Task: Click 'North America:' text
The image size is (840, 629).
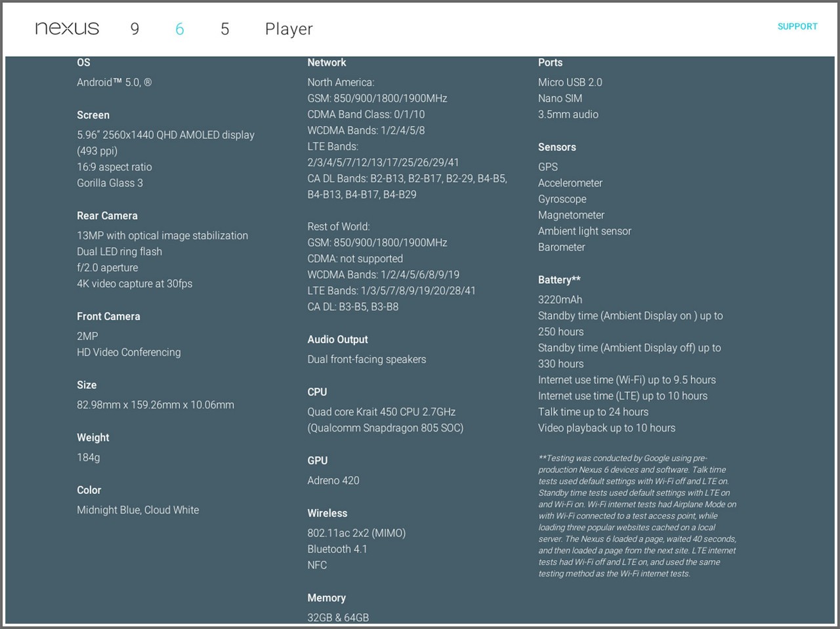Action: click(x=341, y=82)
